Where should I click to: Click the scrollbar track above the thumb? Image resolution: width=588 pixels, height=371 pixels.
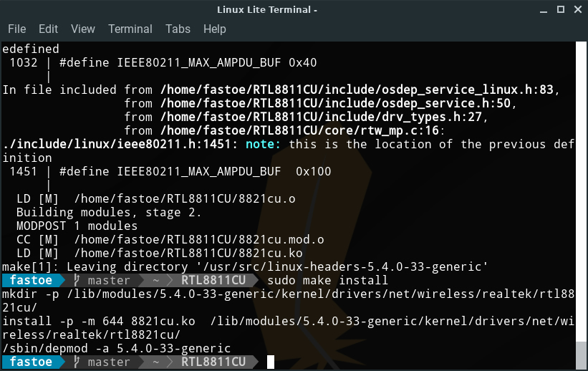(581, 191)
